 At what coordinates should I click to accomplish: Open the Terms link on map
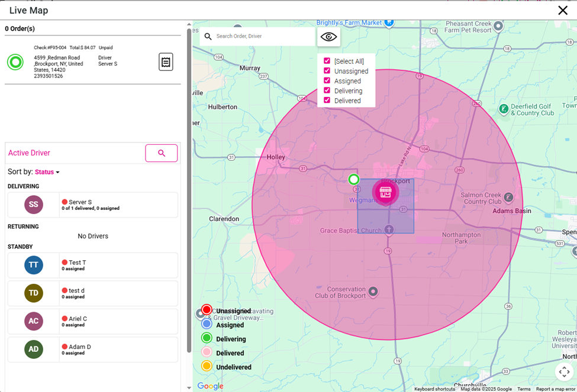[x=524, y=389]
